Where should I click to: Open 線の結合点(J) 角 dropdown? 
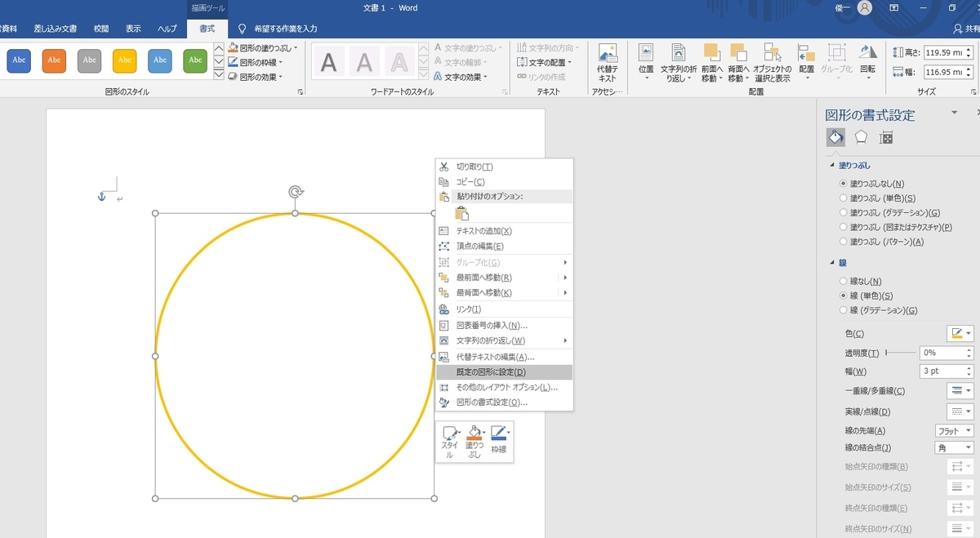[954, 448]
